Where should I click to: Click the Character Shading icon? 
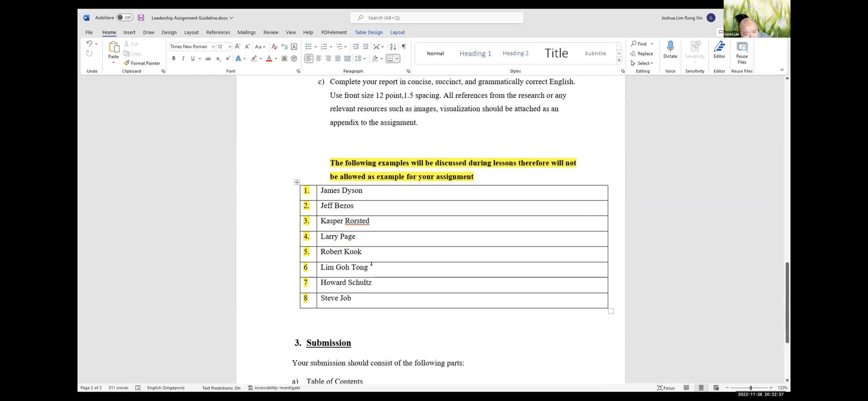pyautogui.click(x=284, y=59)
